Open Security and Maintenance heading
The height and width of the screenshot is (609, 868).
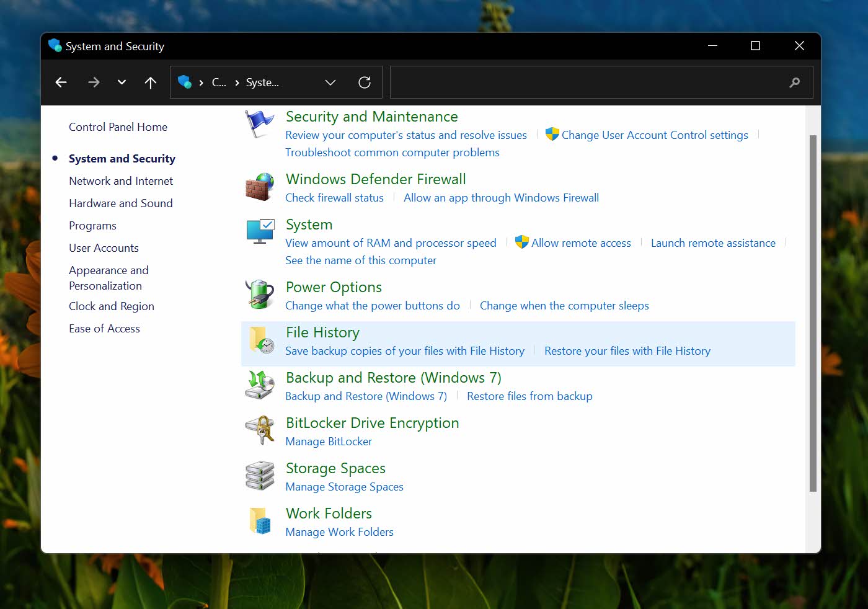coord(372,117)
